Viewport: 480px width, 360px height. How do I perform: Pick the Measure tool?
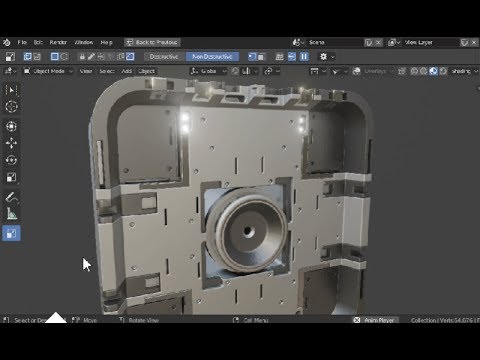pos(11,214)
